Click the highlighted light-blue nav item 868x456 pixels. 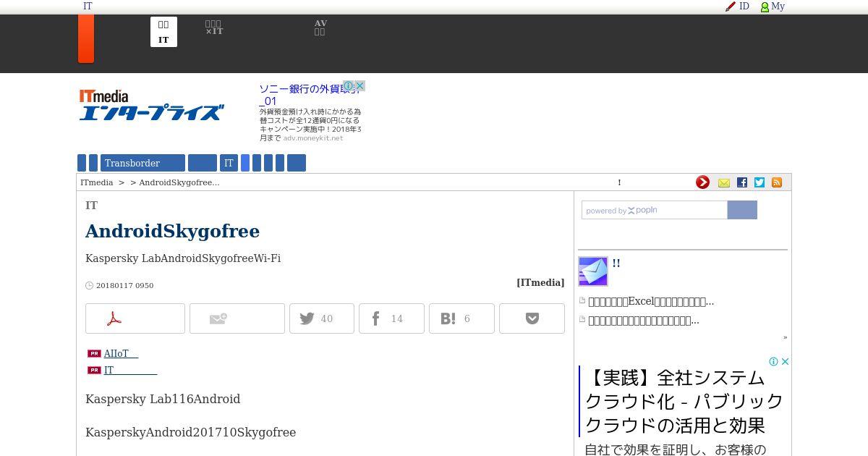245,163
